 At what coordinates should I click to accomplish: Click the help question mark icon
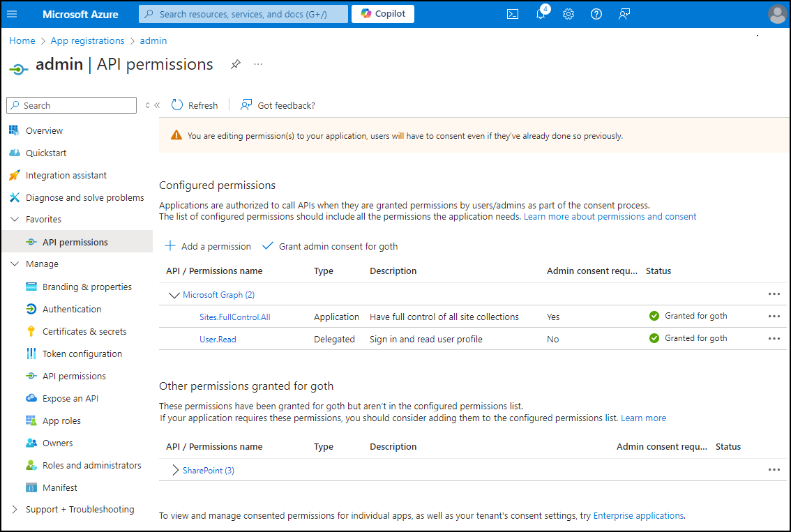pyautogui.click(x=596, y=14)
